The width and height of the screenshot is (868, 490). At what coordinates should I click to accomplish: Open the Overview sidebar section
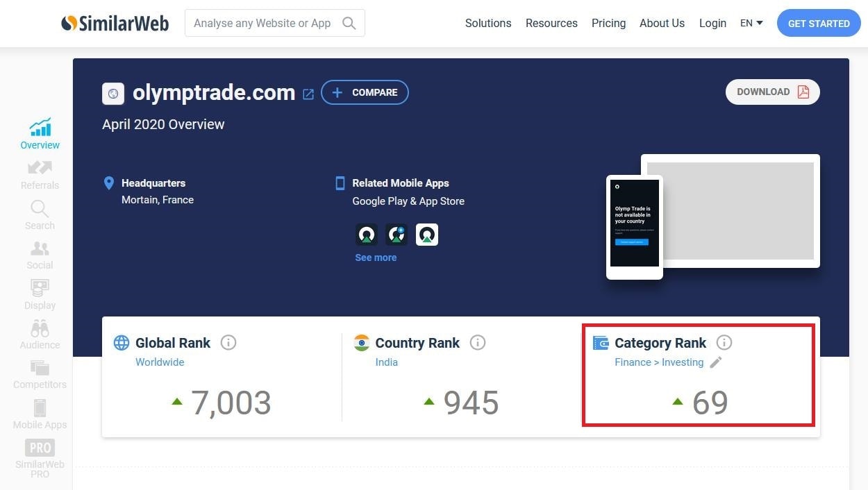pyautogui.click(x=40, y=134)
